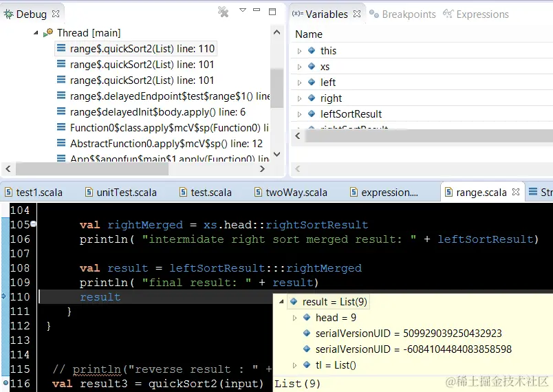
Task: Click 'quickSort2(input)' on line 116
Action: coord(206,384)
